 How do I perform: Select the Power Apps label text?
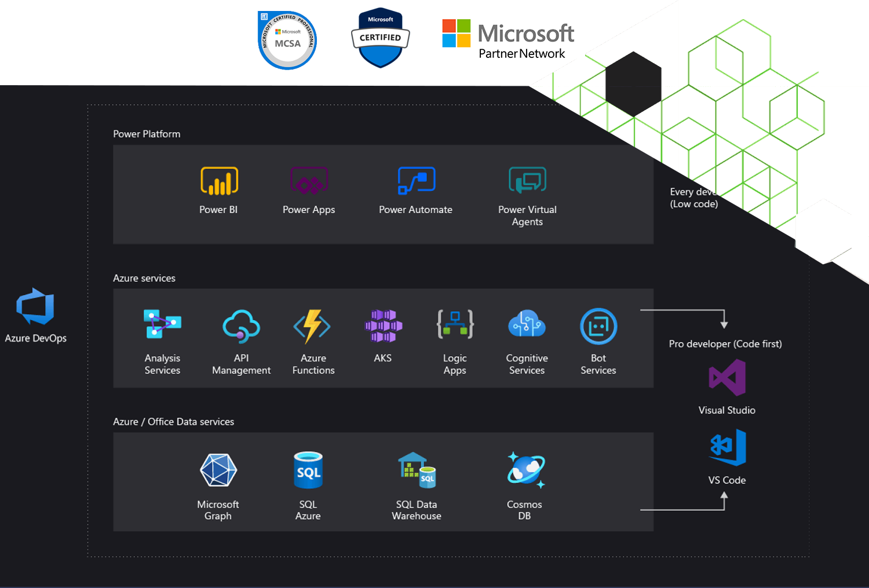309,210
